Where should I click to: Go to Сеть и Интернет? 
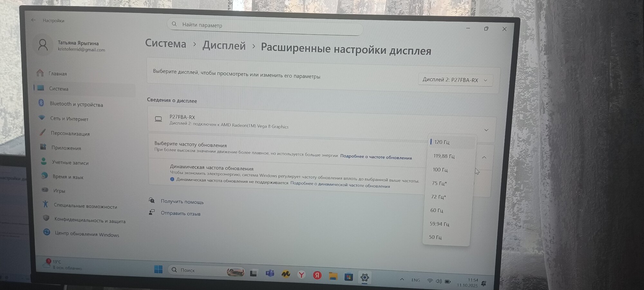[69, 119]
